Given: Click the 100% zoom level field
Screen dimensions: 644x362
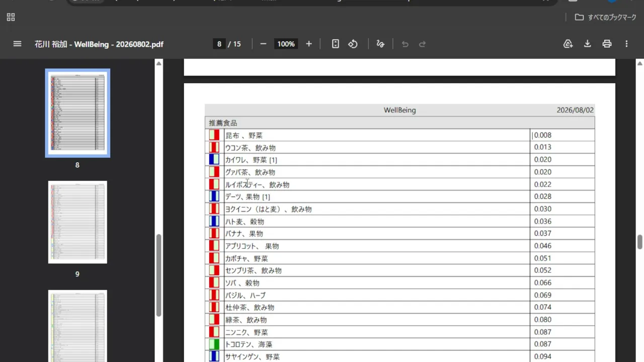Looking at the screenshot, I should click(286, 44).
